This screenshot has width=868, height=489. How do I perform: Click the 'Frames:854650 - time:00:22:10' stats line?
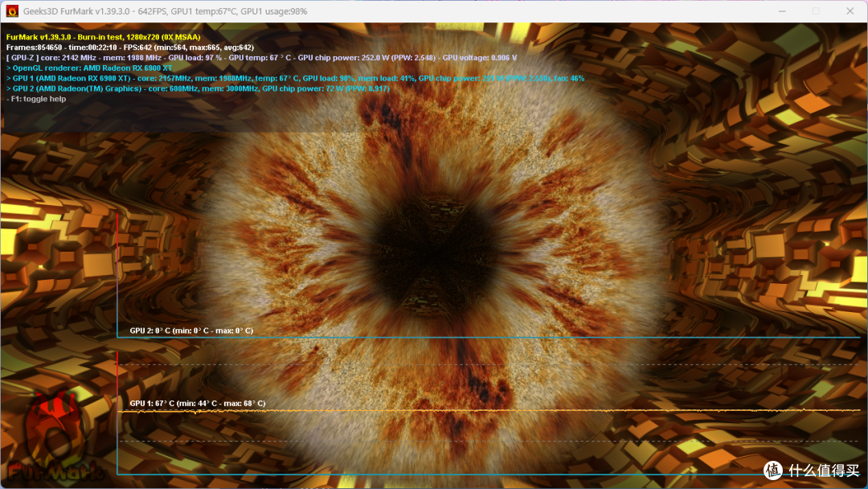(x=130, y=47)
